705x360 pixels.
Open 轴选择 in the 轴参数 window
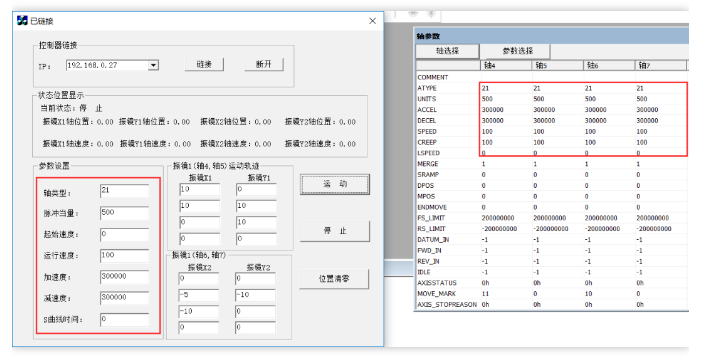[x=447, y=51]
